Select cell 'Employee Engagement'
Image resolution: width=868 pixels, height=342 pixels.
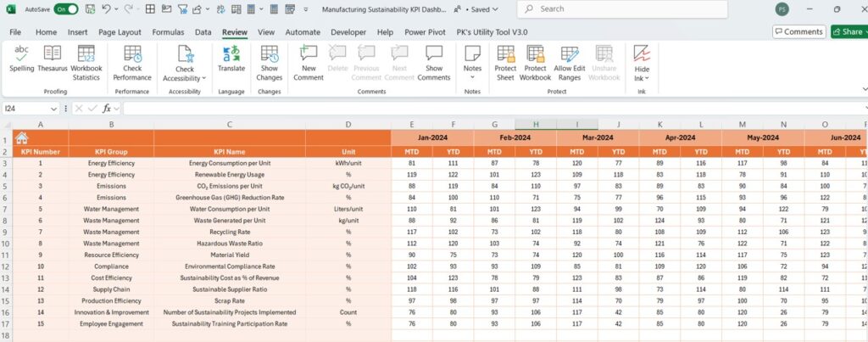111,323
